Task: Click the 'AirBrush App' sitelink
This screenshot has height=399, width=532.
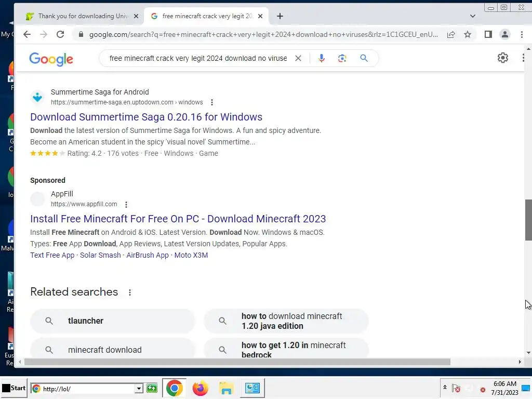Action: [148, 255]
